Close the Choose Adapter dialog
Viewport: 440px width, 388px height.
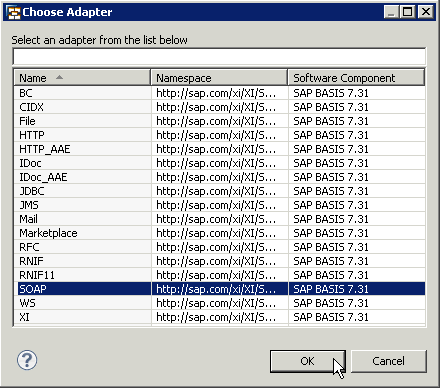pyautogui.click(x=426, y=12)
